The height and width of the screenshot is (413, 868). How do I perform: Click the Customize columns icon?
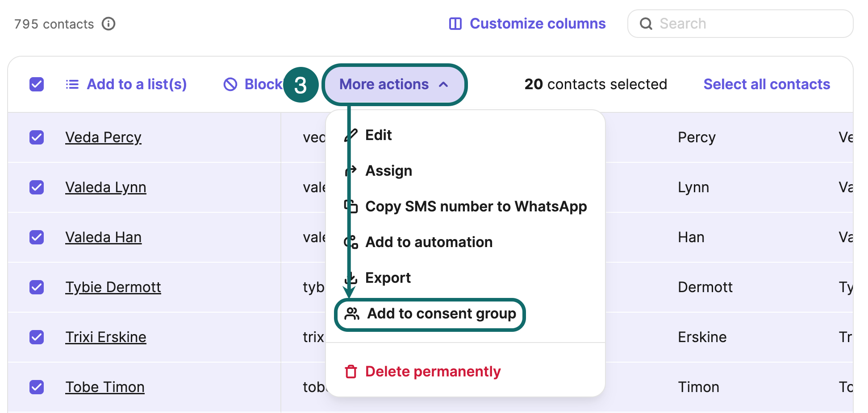point(455,24)
